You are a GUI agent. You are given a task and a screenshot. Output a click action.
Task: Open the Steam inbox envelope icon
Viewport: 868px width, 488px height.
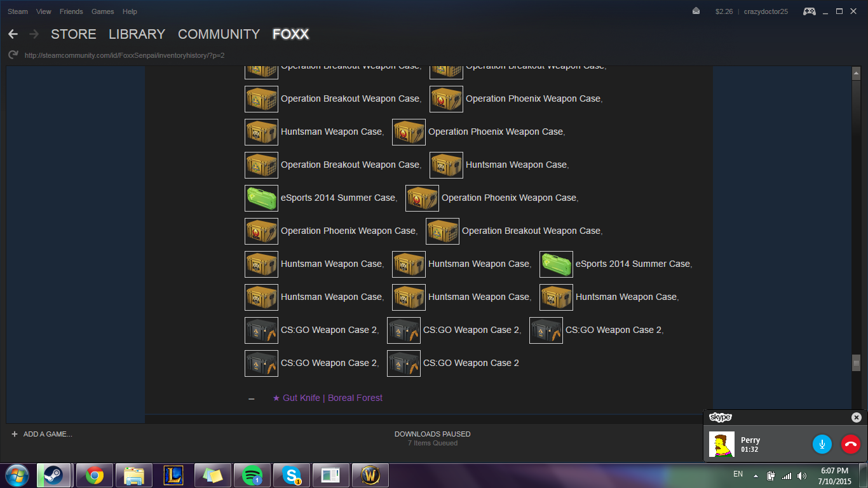pos(696,11)
